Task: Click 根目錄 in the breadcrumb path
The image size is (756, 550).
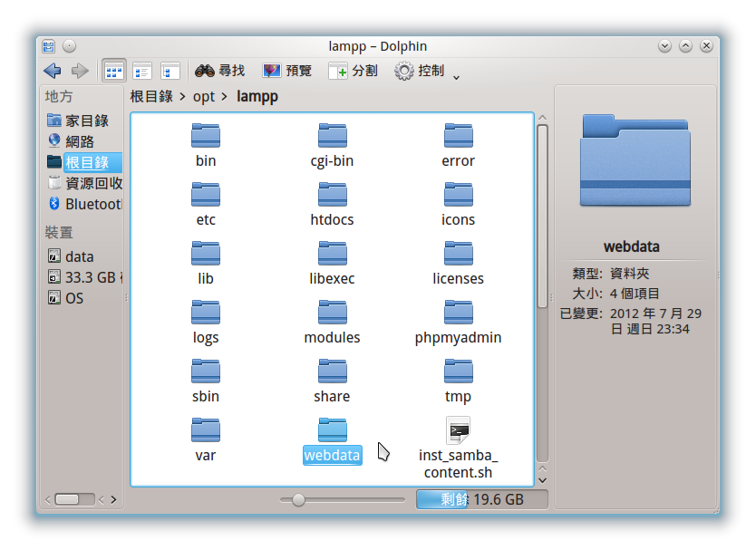Action: tap(151, 96)
